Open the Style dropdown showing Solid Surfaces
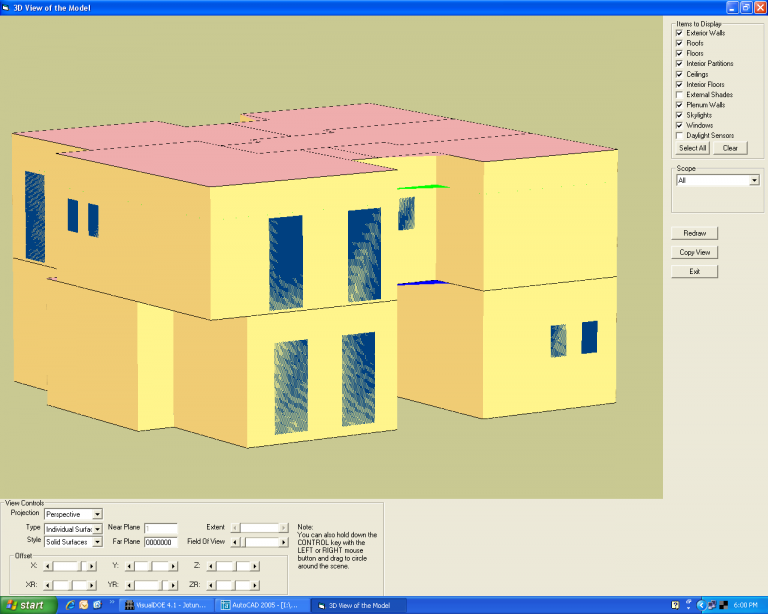The height and width of the screenshot is (614, 768). (97, 542)
